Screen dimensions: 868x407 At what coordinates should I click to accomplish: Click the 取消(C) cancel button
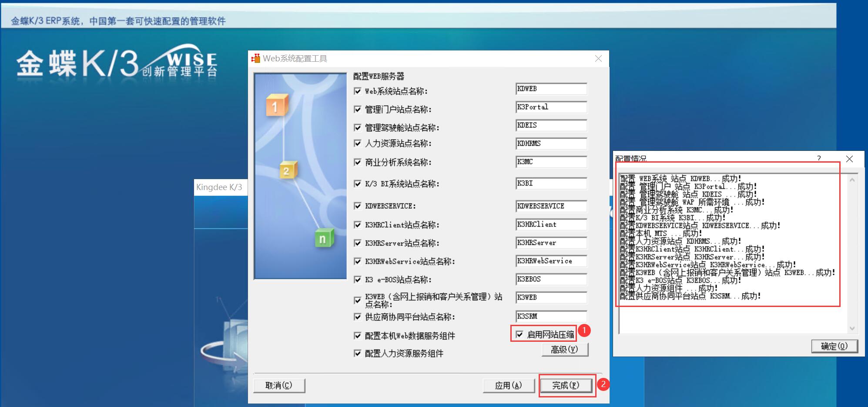tap(279, 385)
